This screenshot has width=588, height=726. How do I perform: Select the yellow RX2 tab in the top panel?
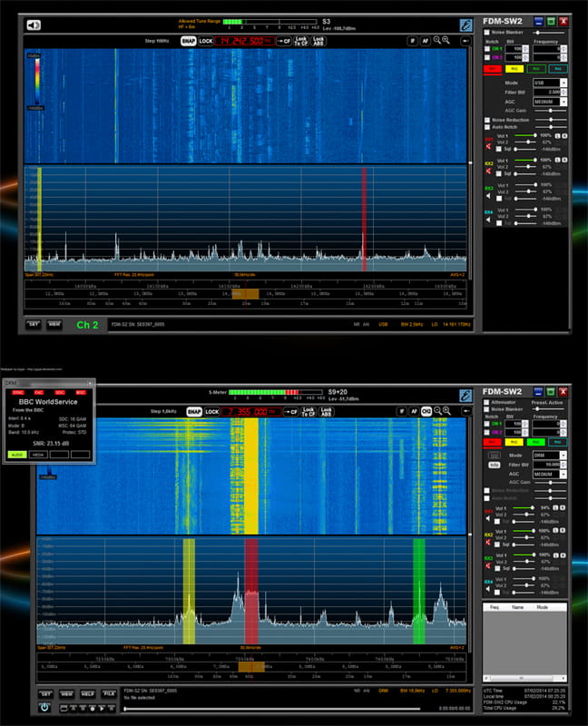[515, 68]
